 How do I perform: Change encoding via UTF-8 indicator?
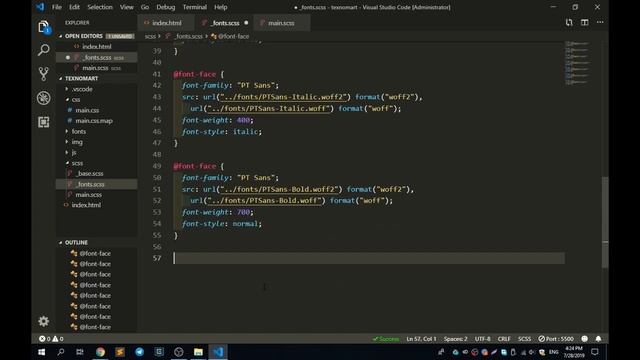click(482, 339)
